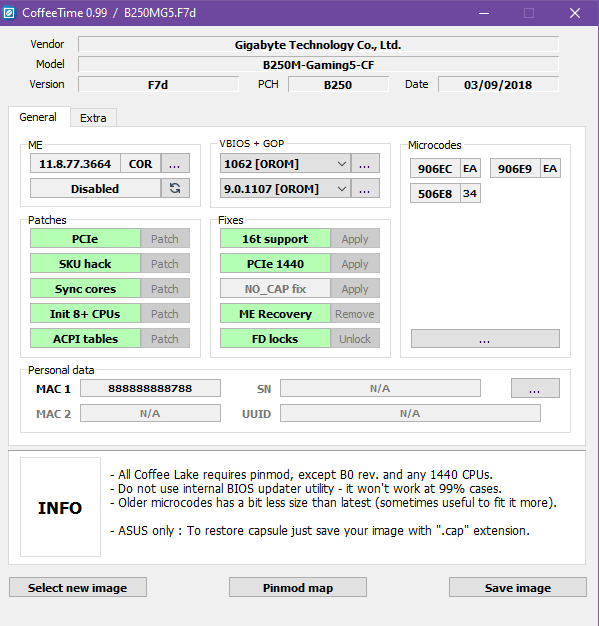Open the Pinmod map

click(298, 587)
